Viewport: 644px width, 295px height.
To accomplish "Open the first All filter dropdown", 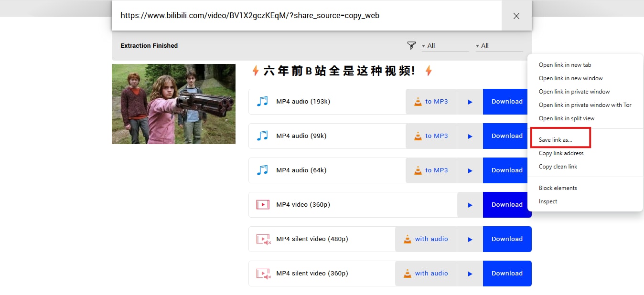I will pyautogui.click(x=445, y=46).
